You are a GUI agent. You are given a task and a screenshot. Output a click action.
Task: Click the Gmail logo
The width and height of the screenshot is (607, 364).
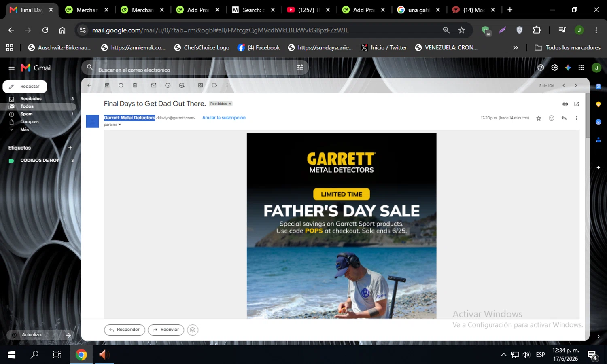(x=36, y=68)
